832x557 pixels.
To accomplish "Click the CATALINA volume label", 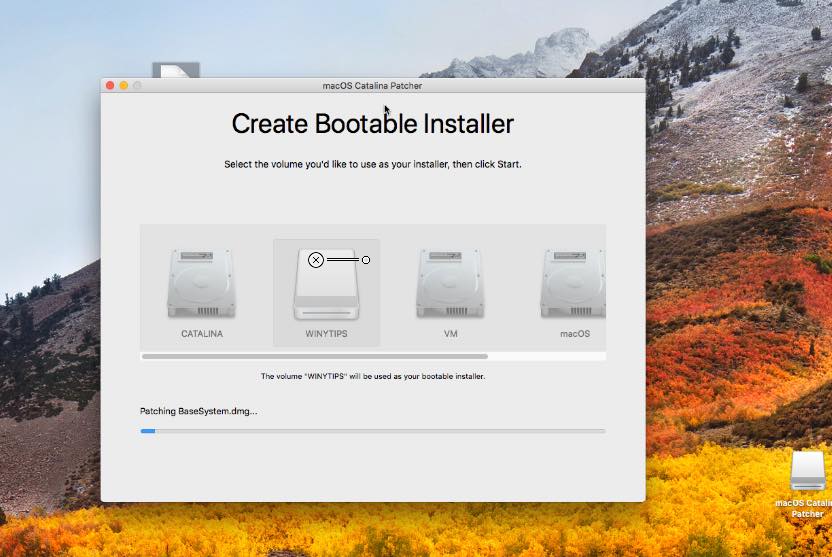I will (202, 334).
